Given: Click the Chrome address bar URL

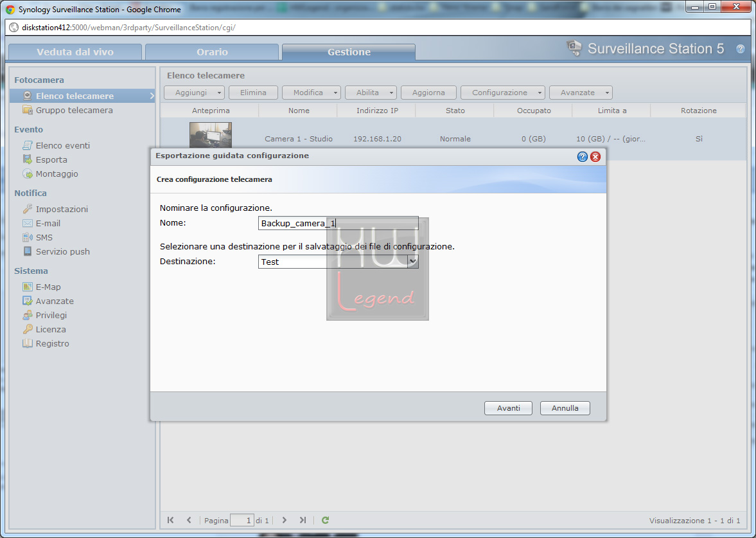Looking at the screenshot, I should pyautogui.click(x=128, y=28).
